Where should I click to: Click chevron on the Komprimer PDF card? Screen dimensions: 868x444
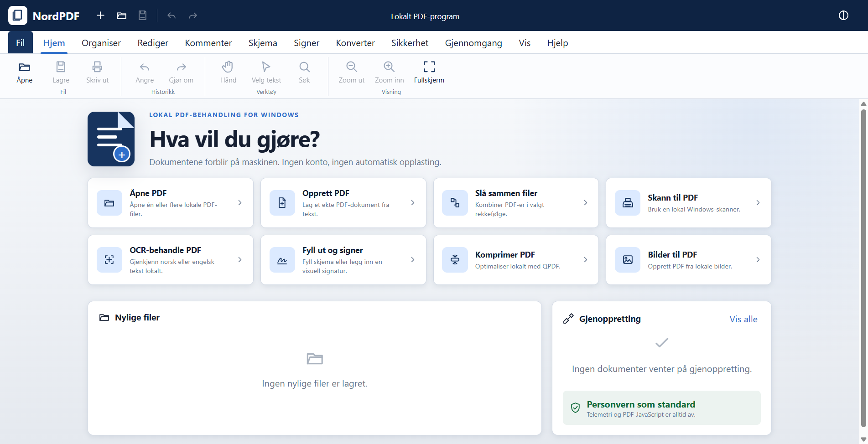click(x=586, y=259)
